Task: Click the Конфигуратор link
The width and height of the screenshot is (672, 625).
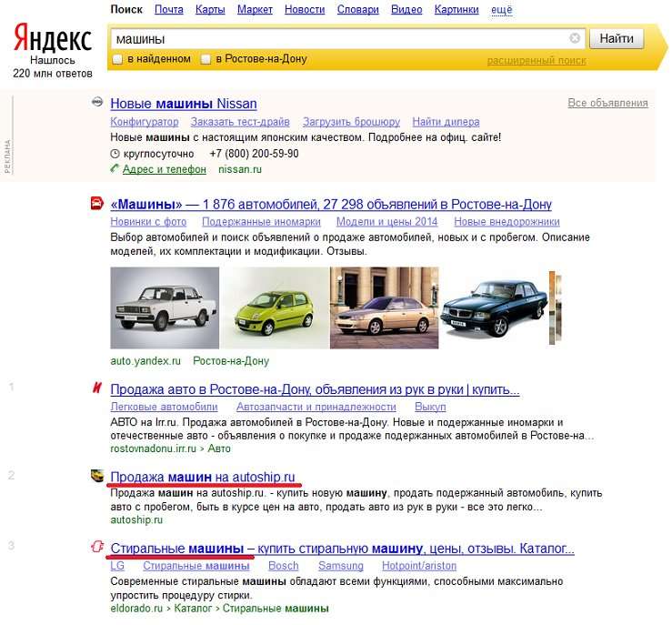Action: pos(145,122)
